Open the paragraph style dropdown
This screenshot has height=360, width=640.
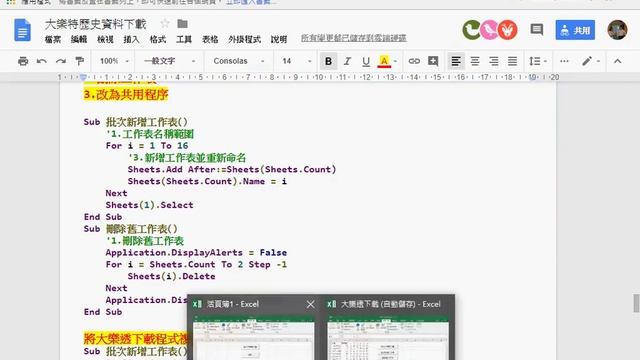pos(169,61)
